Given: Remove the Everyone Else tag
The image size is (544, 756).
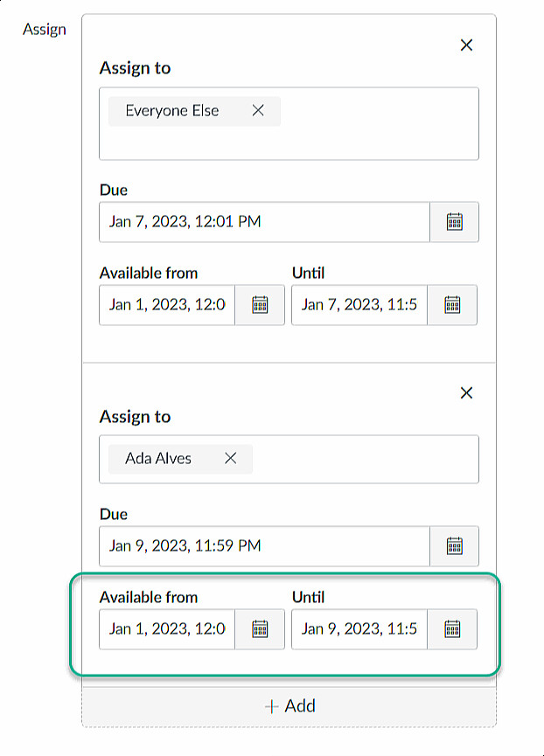Looking at the screenshot, I should pos(257,110).
